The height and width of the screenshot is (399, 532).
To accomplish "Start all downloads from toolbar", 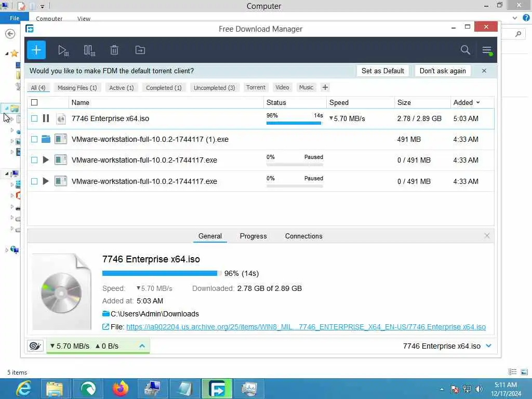I will [x=63, y=50].
